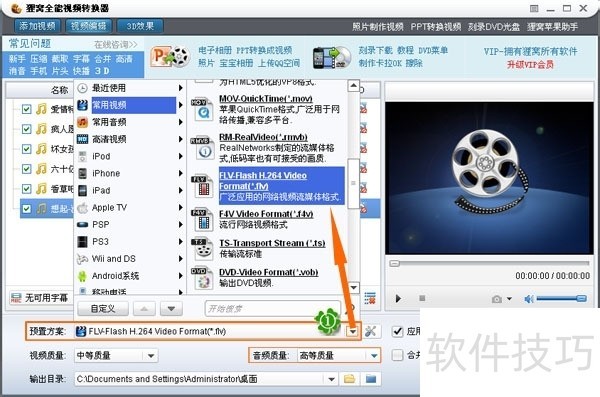Click the F4V format icon
Screen dimensions: 600x397
point(202,219)
